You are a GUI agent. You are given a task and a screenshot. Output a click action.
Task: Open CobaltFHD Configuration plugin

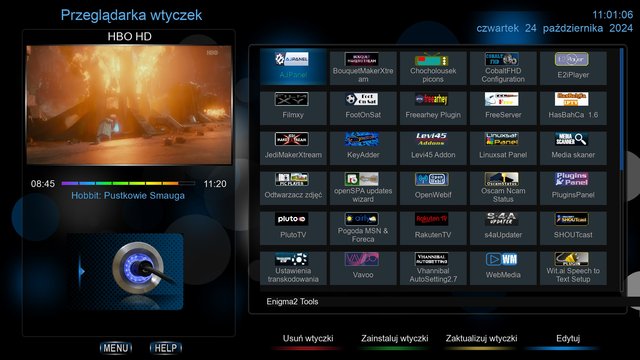point(503,67)
